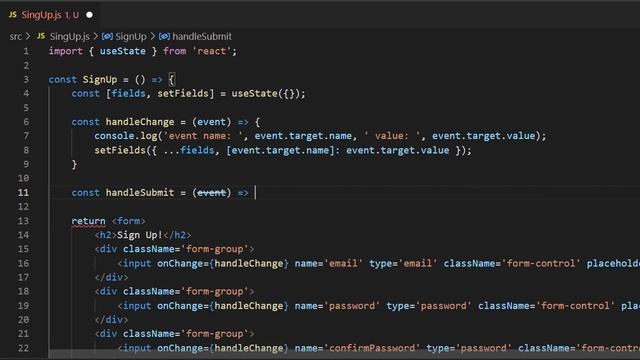The image size is (640, 360).
Task: Click the 'useState' import on line 1
Action: click(122, 51)
